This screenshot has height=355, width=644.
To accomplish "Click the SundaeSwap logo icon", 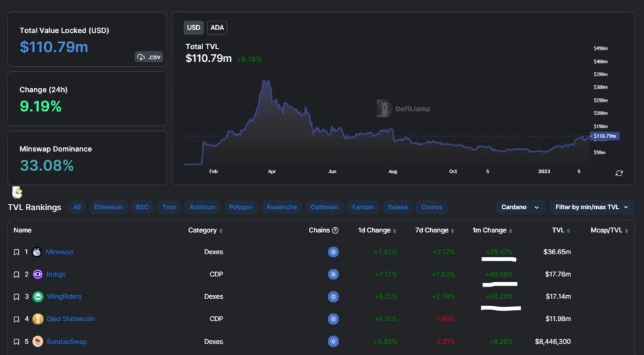I will [38, 341].
